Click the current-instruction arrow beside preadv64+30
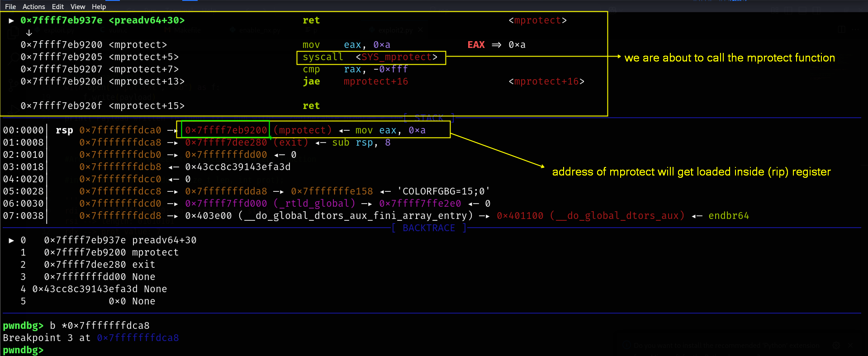The image size is (868, 356). (11, 21)
